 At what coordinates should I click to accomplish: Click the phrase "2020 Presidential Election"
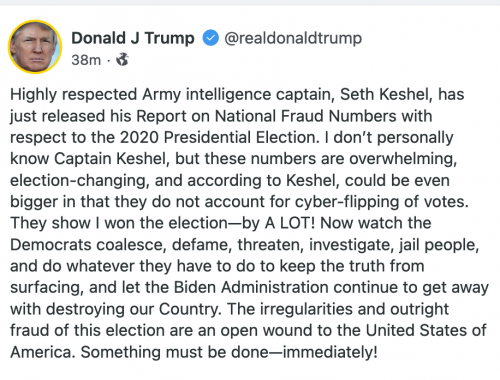pyautogui.click(x=219, y=137)
